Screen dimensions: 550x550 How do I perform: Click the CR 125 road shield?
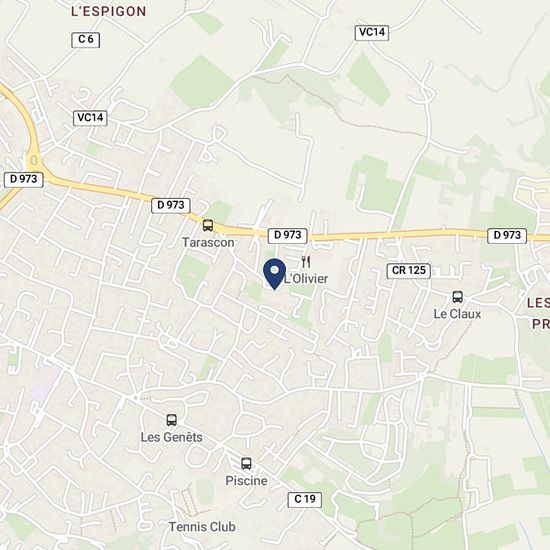(409, 270)
